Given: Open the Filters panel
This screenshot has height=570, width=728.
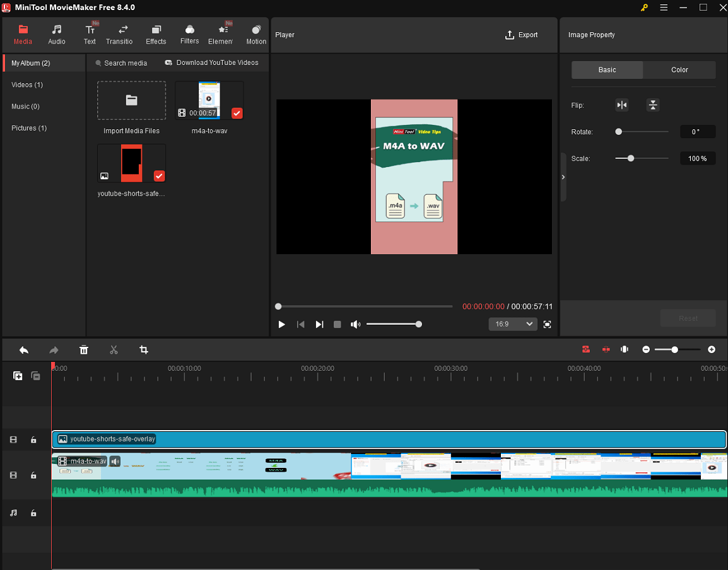Looking at the screenshot, I should pos(189,33).
